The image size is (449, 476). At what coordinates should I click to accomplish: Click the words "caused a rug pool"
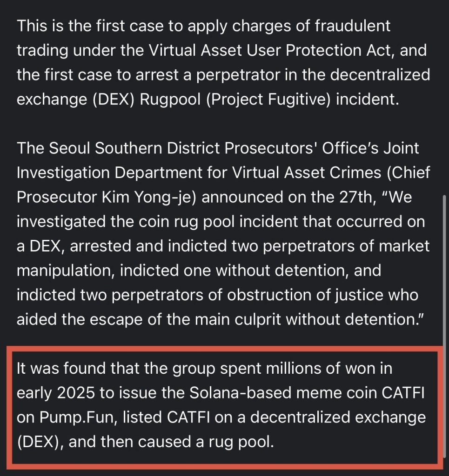coord(206,442)
